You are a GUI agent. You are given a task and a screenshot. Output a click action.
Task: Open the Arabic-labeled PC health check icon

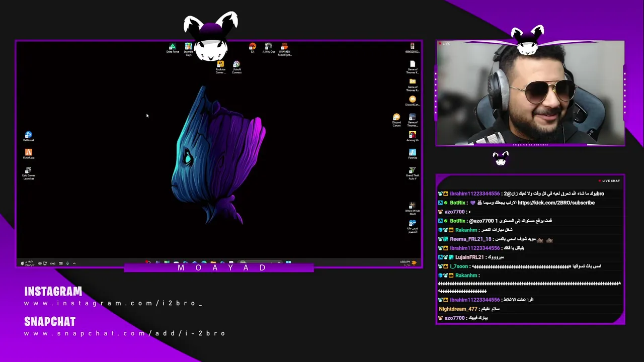click(413, 226)
